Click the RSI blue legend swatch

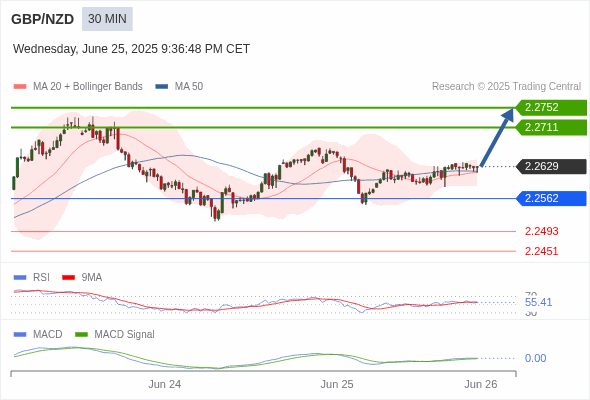pyautogui.click(x=20, y=278)
